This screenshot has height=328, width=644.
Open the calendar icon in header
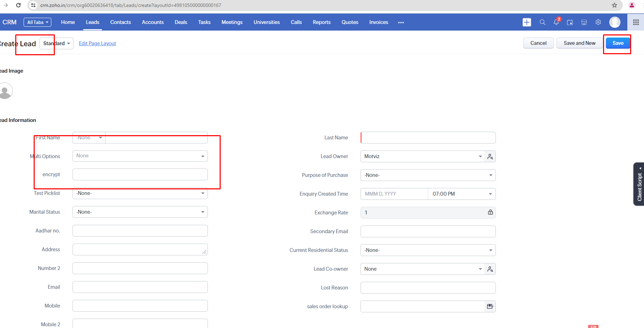(x=570, y=22)
